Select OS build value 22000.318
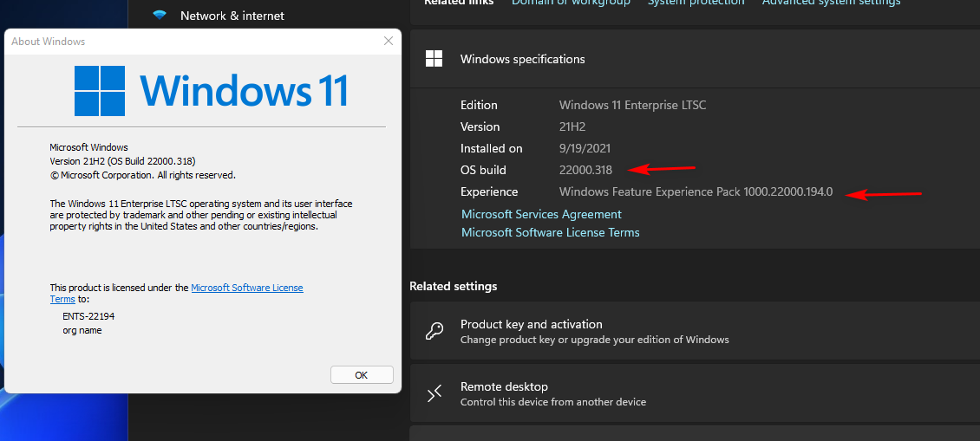The height and width of the screenshot is (441, 980). pos(585,170)
